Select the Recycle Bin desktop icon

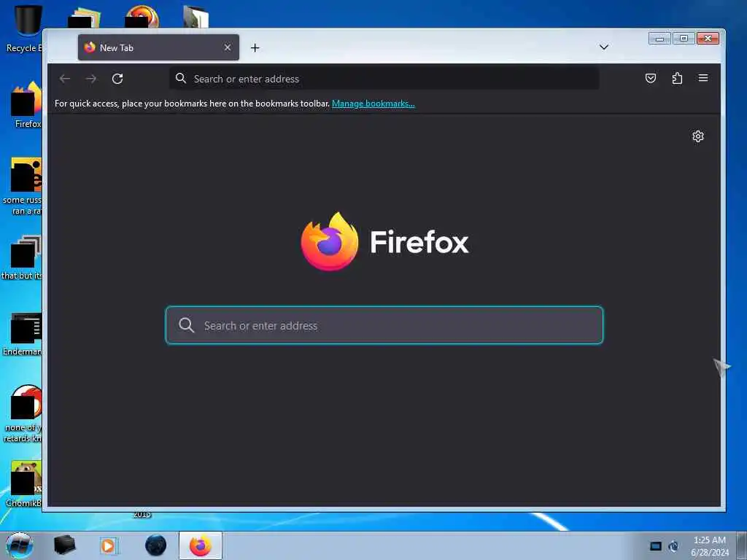(x=24, y=28)
